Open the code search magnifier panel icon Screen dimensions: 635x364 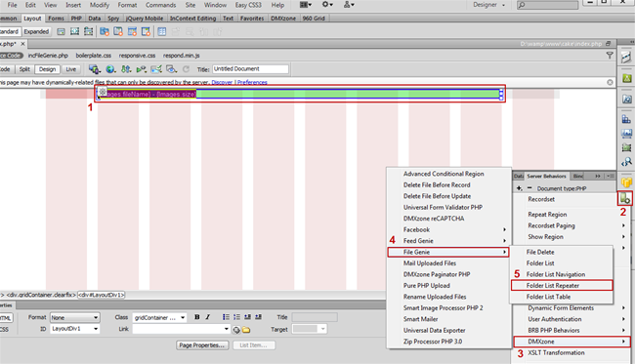click(x=626, y=162)
